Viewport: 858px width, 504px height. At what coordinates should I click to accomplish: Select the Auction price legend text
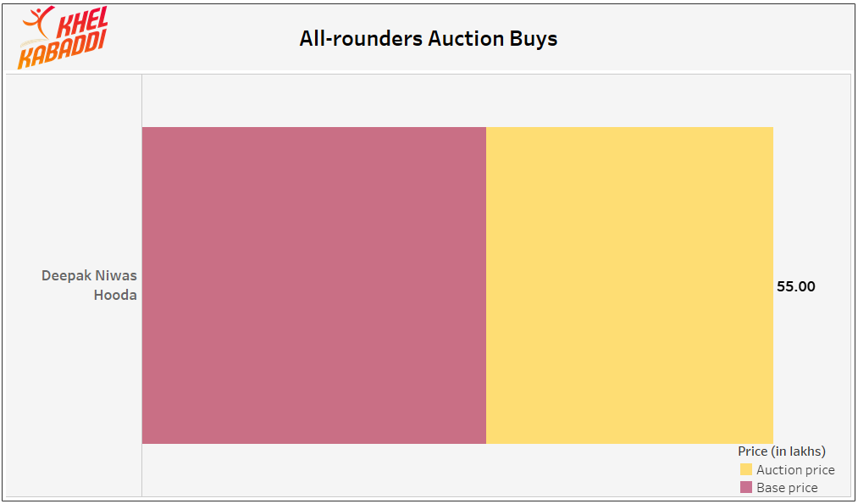795,469
